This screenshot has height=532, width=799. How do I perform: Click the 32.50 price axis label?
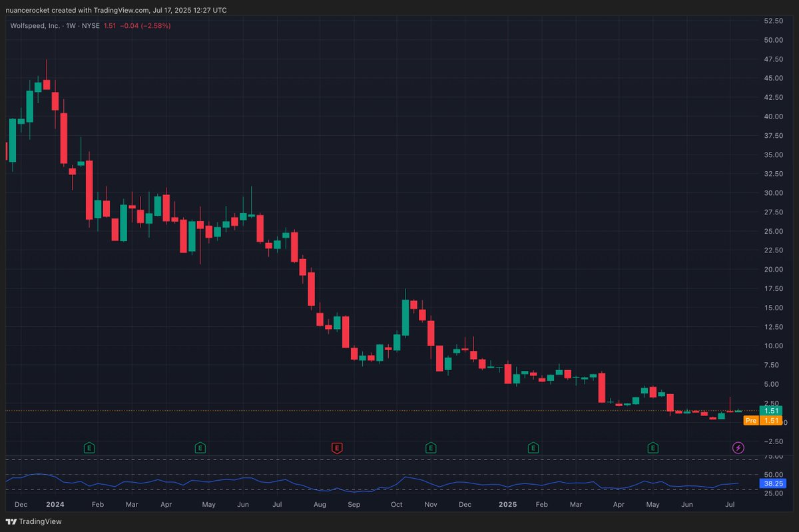pos(774,174)
